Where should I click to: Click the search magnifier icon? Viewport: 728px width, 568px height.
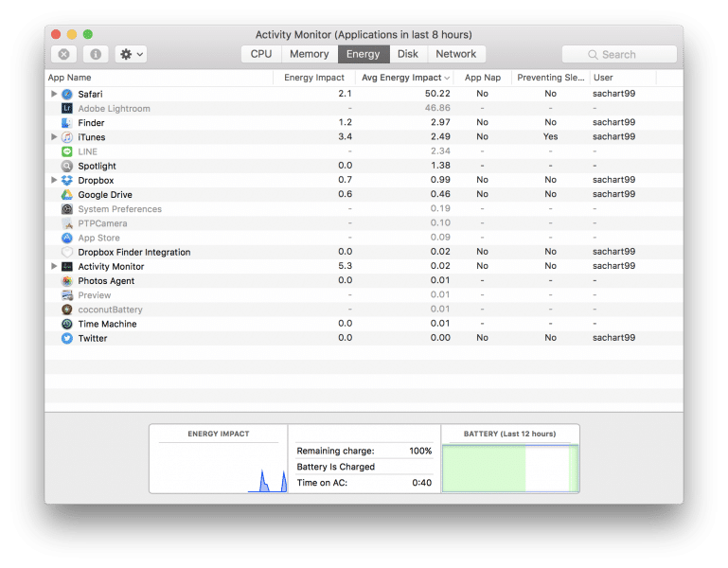tap(593, 55)
